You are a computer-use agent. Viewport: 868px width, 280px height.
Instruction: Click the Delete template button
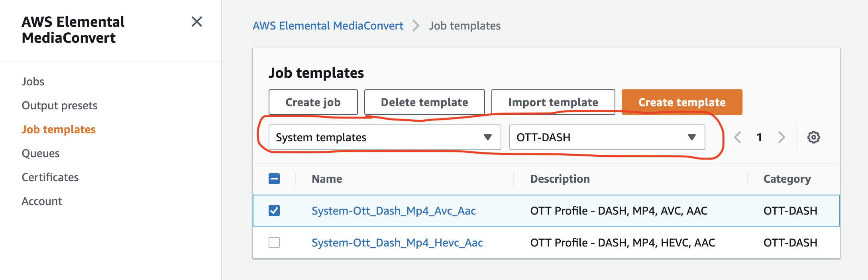[x=424, y=102]
